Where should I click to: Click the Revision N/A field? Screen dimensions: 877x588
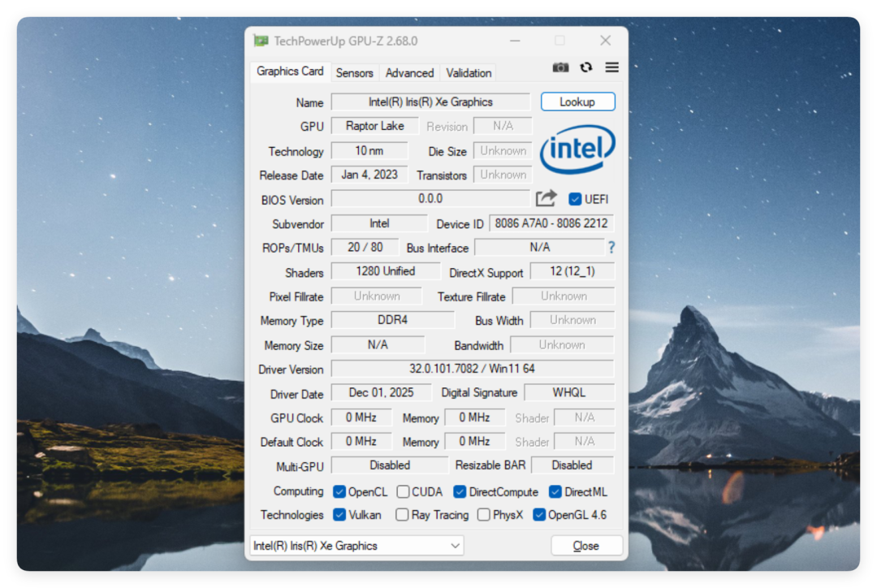503,126
